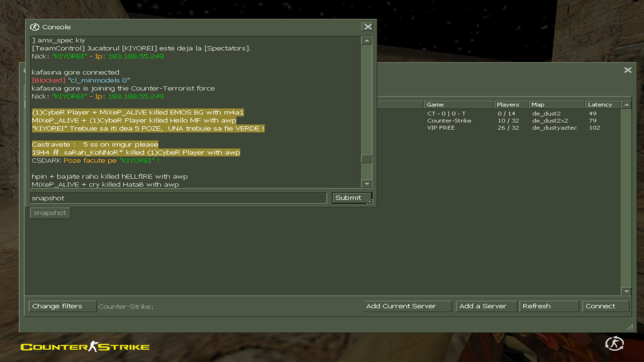Click the de_dustyaztec map cell
Screen dimensions: 644x362
(554, 128)
